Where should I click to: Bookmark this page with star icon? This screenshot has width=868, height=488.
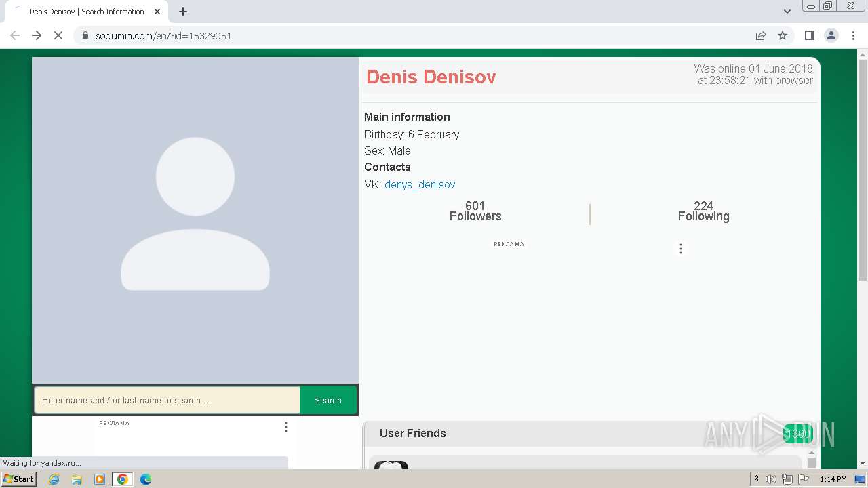pyautogui.click(x=783, y=35)
